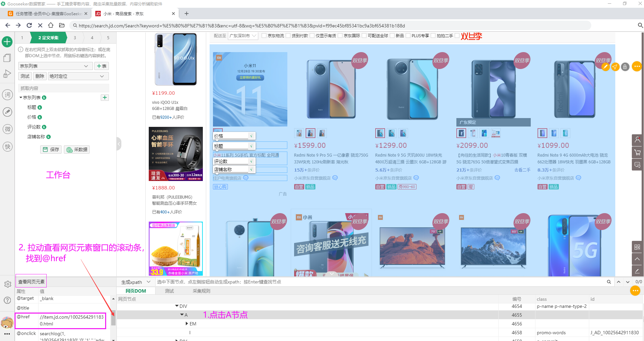This screenshot has width=644, height=341.
Task: Click the search icon in DOM search bar
Action: click(609, 282)
